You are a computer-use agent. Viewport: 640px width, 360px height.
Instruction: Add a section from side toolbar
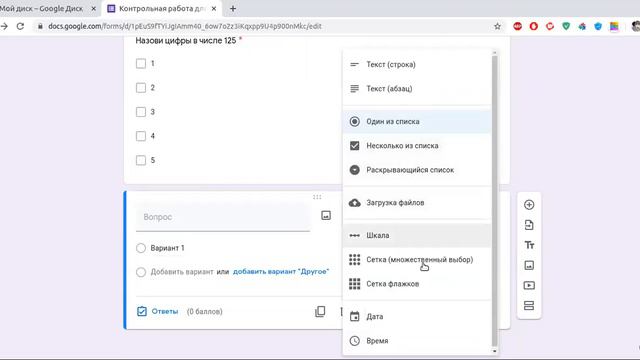tap(529, 306)
